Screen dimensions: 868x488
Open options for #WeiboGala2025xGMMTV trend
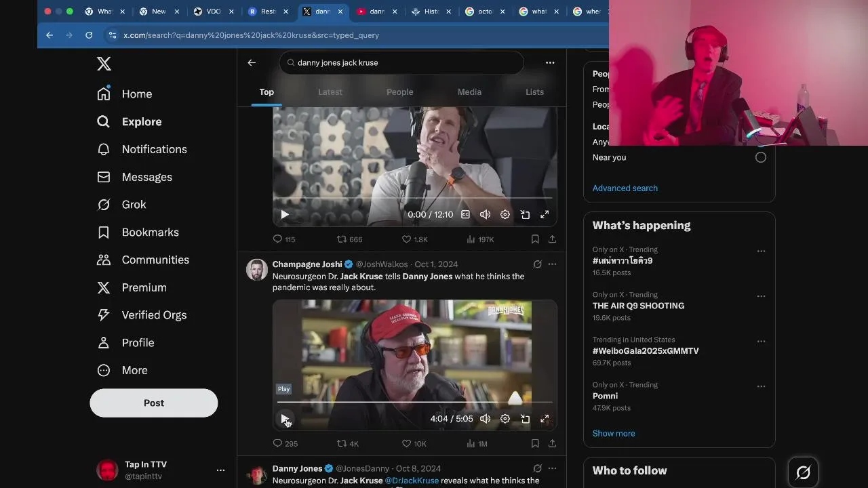761,341
